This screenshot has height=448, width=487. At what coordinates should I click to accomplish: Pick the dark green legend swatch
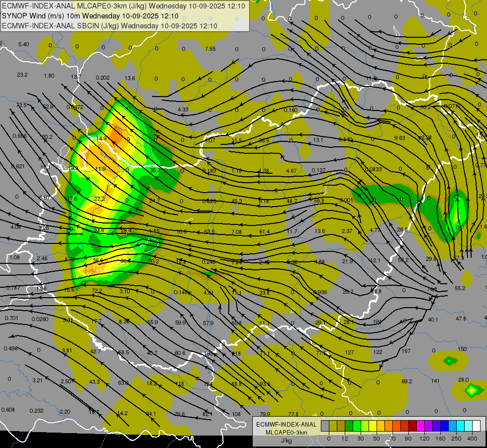[349, 426]
